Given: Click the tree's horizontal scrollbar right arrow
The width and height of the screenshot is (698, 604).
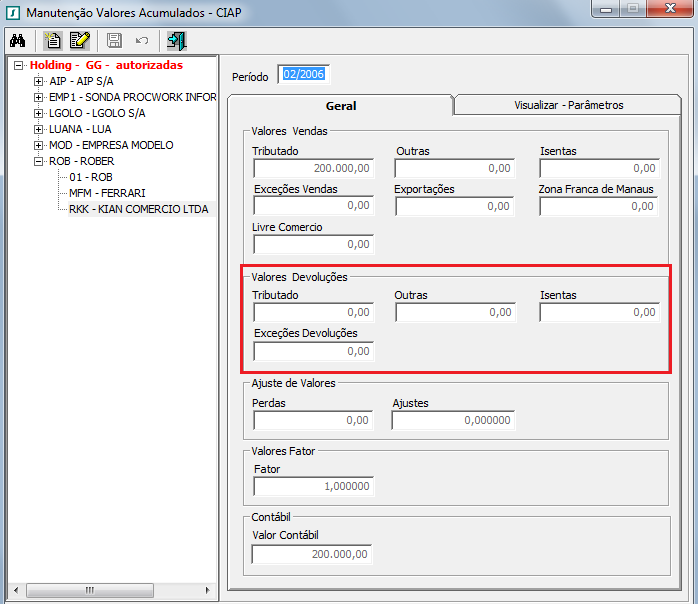Looking at the screenshot, I should tap(209, 590).
